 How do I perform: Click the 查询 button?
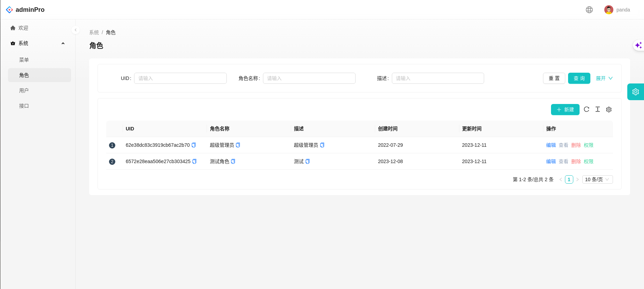click(x=579, y=78)
